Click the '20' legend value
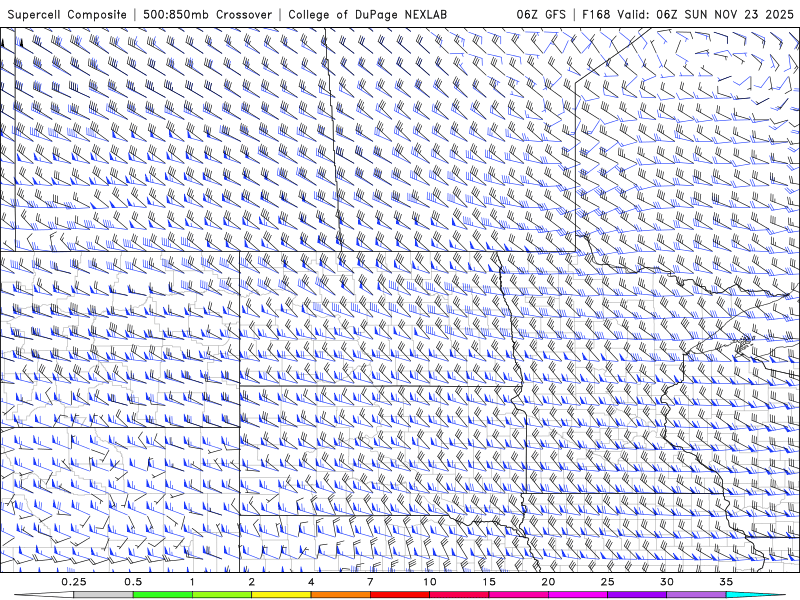The width and height of the screenshot is (800, 600). (x=548, y=582)
